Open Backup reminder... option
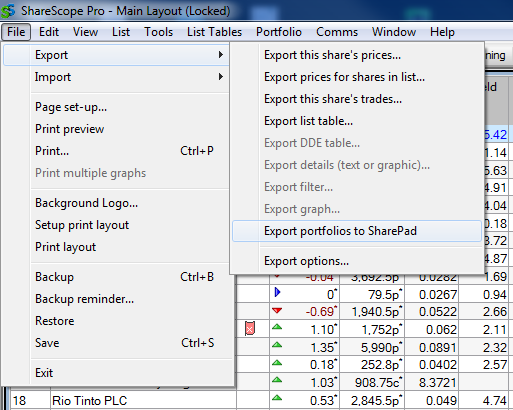 [x=116, y=299]
